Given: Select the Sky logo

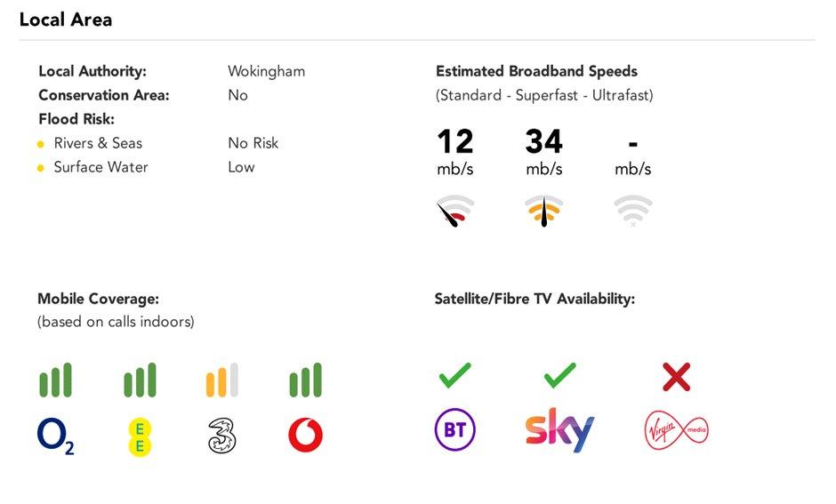Looking at the screenshot, I should [x=559, y=429].
